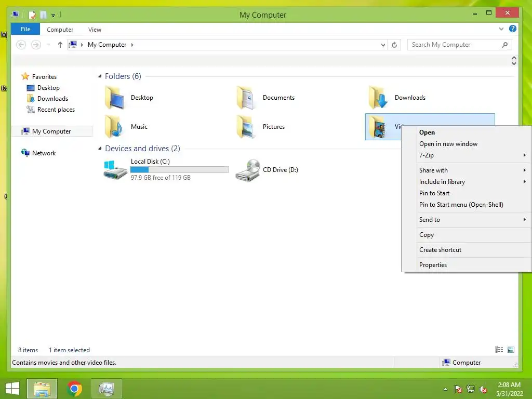The height and width of the screenshot is (399, 532).
Task: Expand the Send to submenu
Action: point(525,220)
